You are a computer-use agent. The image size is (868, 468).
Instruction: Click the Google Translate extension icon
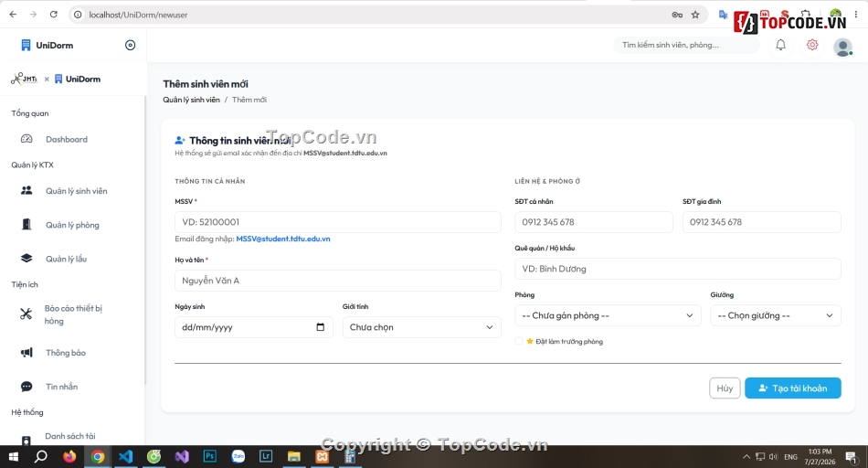coord(723,15)
